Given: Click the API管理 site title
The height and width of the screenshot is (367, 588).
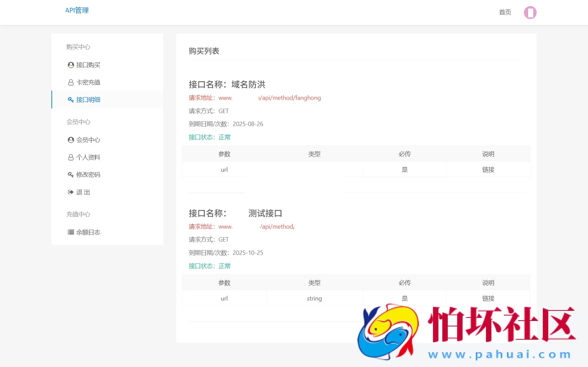Looking at the screenshot, I should [77, 10].
